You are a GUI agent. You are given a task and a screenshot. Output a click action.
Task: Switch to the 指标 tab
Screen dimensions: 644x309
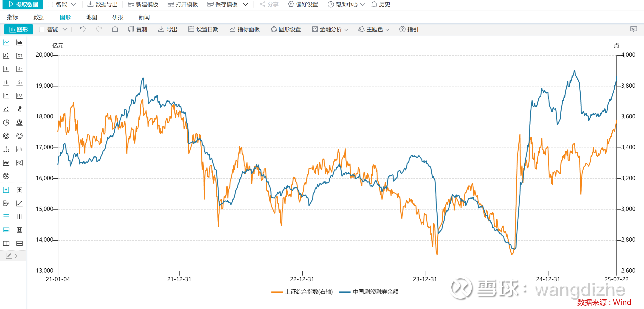click(12, 17)
